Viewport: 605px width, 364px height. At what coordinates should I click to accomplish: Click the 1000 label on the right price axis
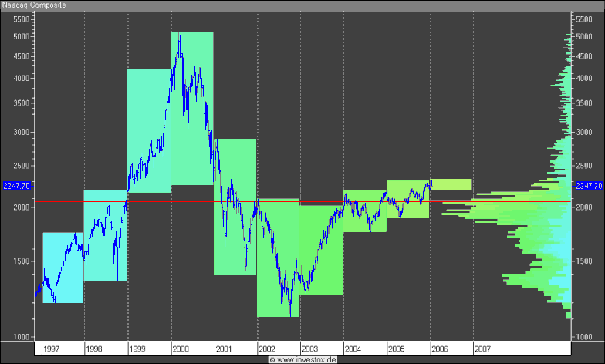coord(585,337)
